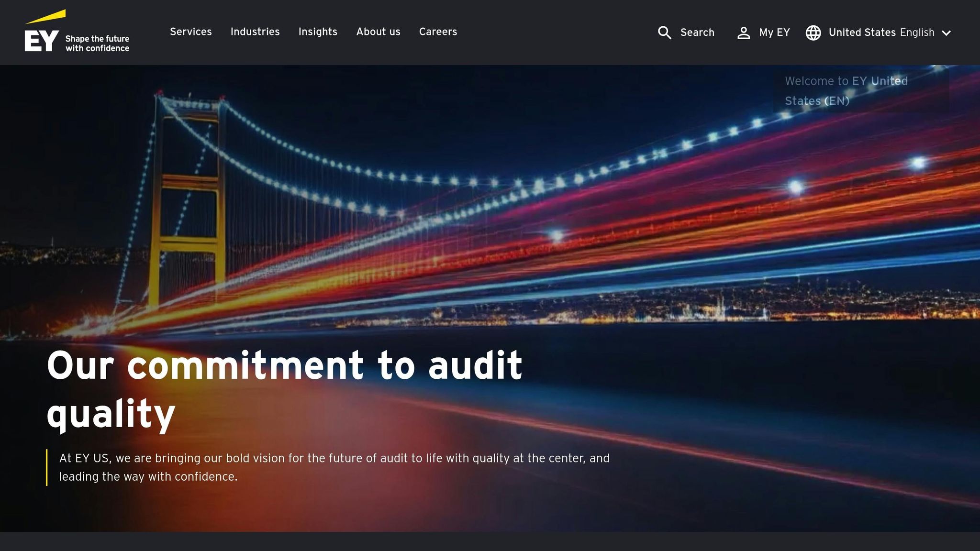This screenshot has width=980, height=551.
Task: Select the United States location label
Action: click(x=862, y=33)
